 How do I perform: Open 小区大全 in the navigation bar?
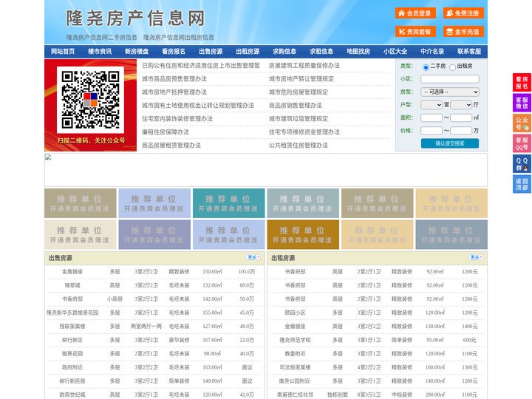tap(395, 52)
